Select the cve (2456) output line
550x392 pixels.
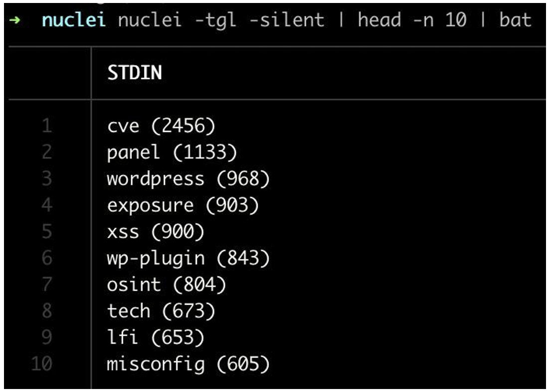pos(161,126)
